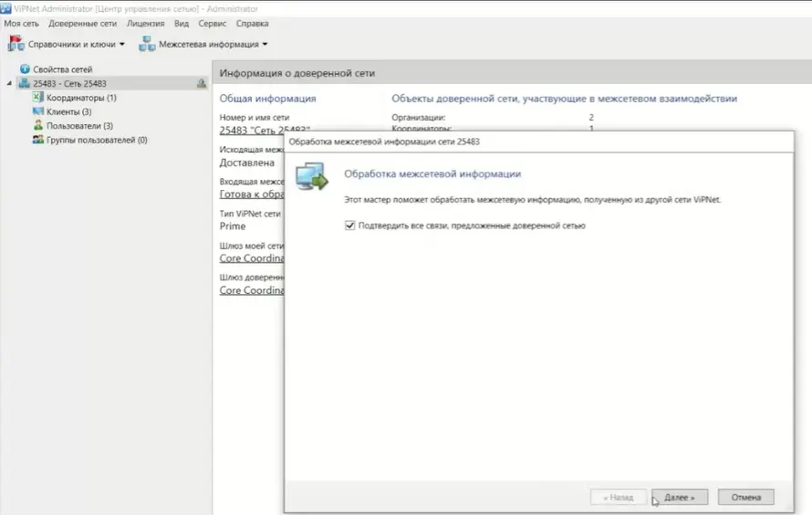Click the Доставлена status text
Viewport: 812px width, 515px height.
tap(247, 163)
